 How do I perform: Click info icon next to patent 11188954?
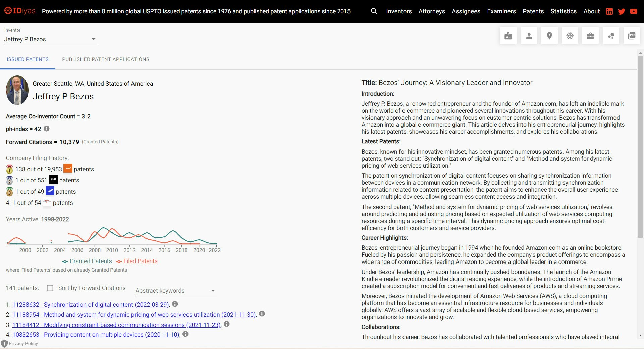click(262, 314)
